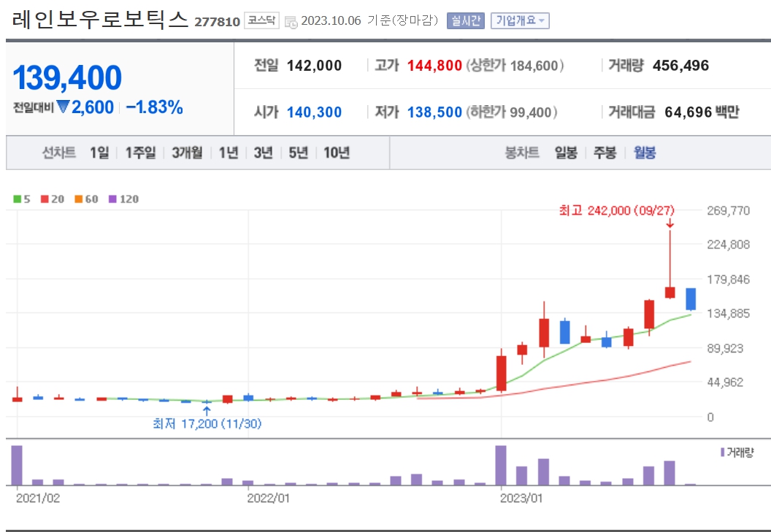The image size is (771, 532).
Task: Switch to the 3개월 line chart
Action: click(187, 153)
